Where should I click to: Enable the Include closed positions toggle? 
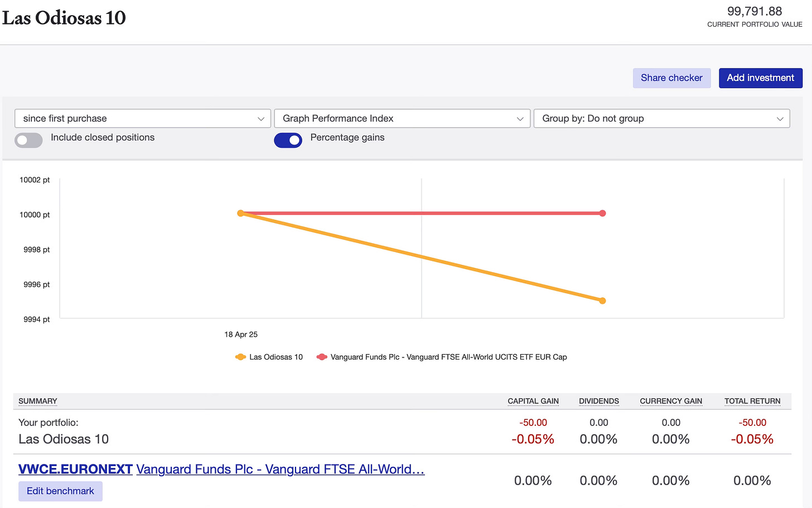(28, 140)
